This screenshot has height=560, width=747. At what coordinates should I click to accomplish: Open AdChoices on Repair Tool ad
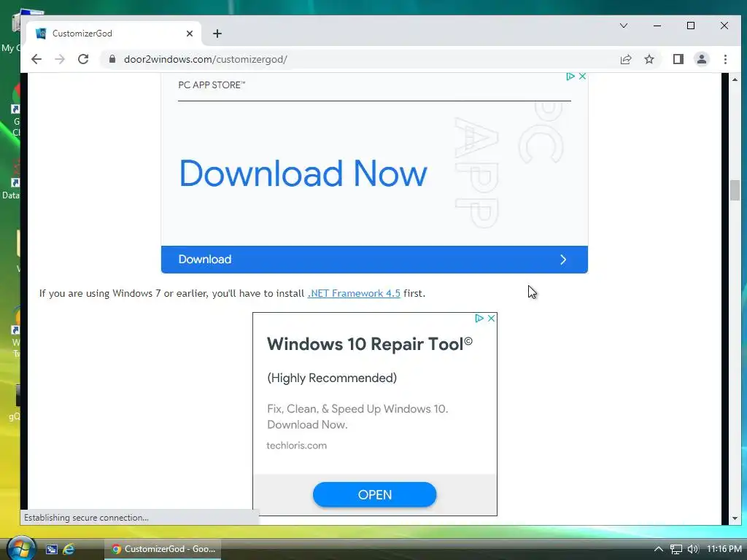pos(479,318)
